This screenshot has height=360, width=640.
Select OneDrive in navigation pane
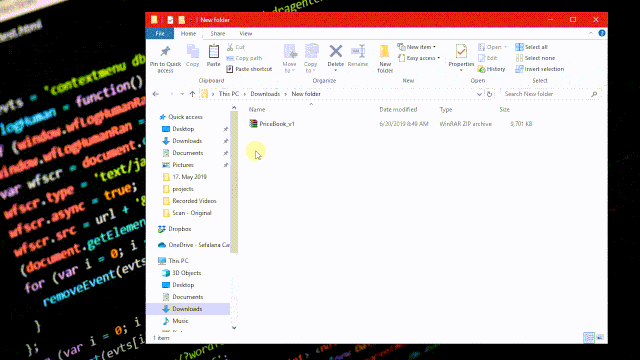(x=193, y=245)
